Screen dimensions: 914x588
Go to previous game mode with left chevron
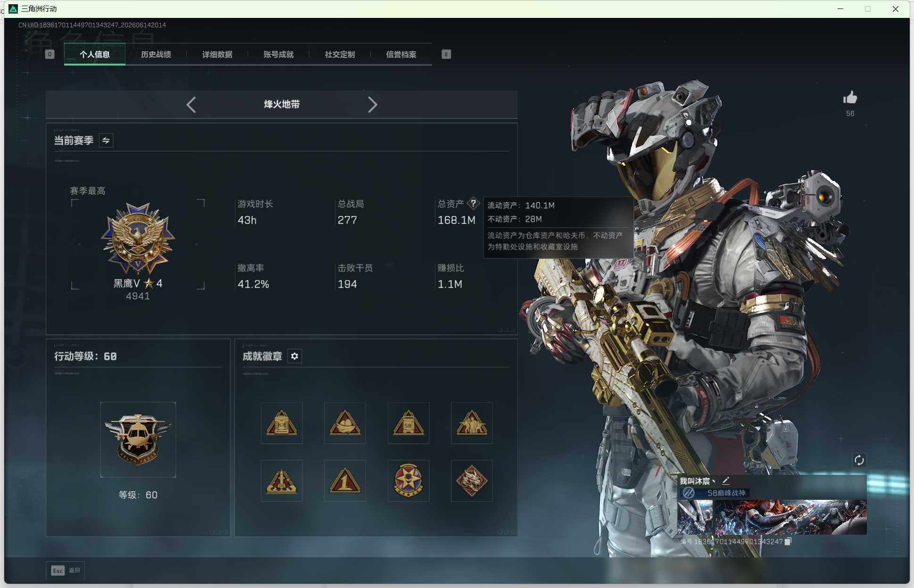click(191, 104)
